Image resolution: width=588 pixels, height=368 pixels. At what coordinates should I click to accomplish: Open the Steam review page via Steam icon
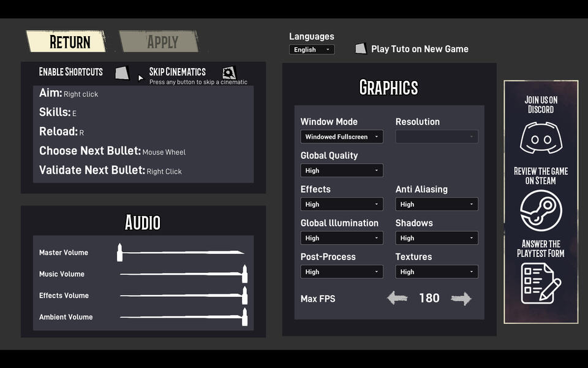[541, 210]
